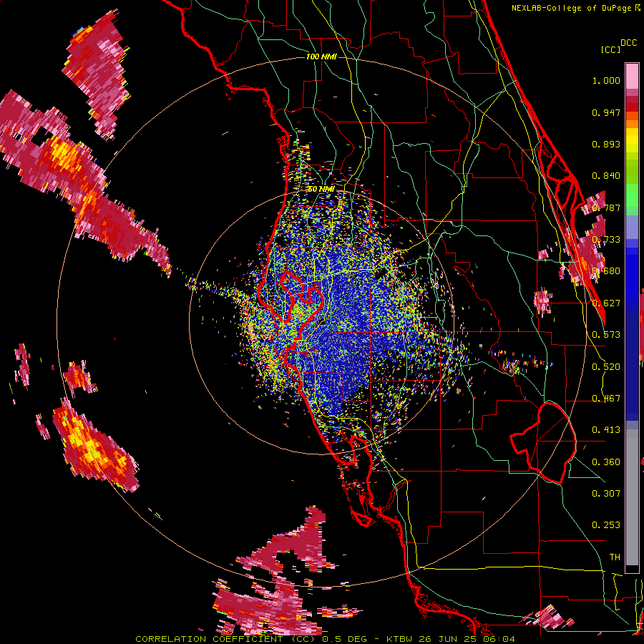Click the [CC] units label above the color bar

tap(610, 49)
